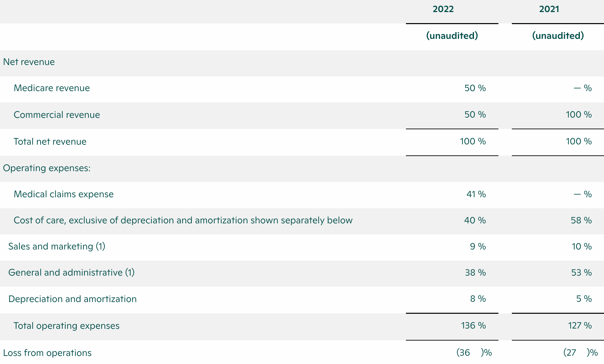
Task: Click the Medical claims expense label
Action: coord(64,194)
